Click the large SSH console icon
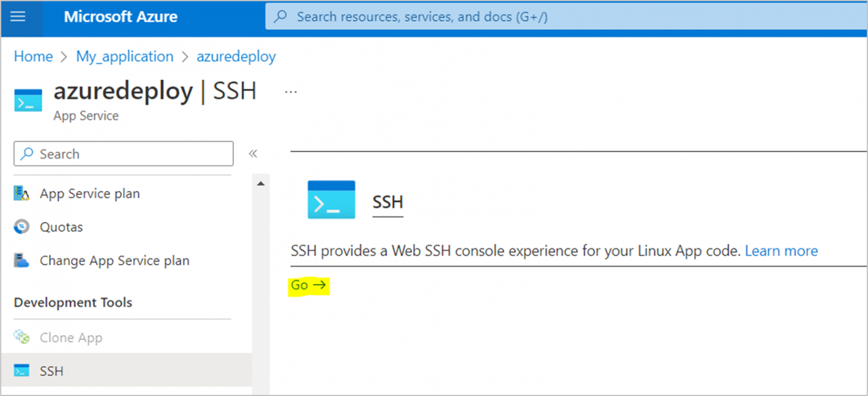Image resolution: width=868 pixels, height=396 pixels. coord(331,199)
